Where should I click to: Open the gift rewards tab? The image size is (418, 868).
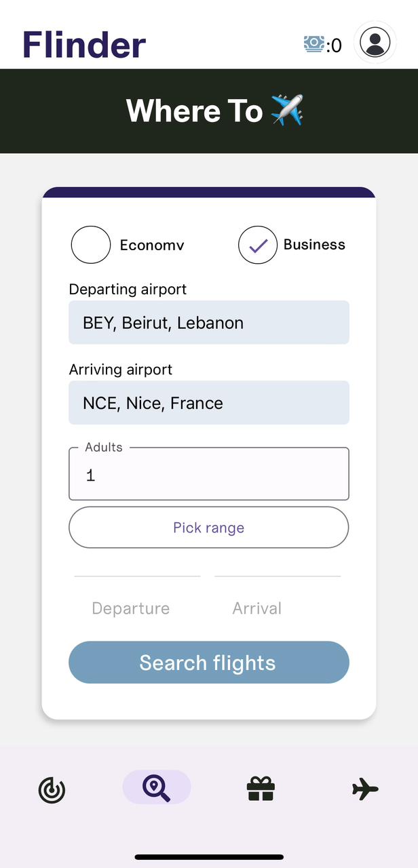(x=261, y=789)
